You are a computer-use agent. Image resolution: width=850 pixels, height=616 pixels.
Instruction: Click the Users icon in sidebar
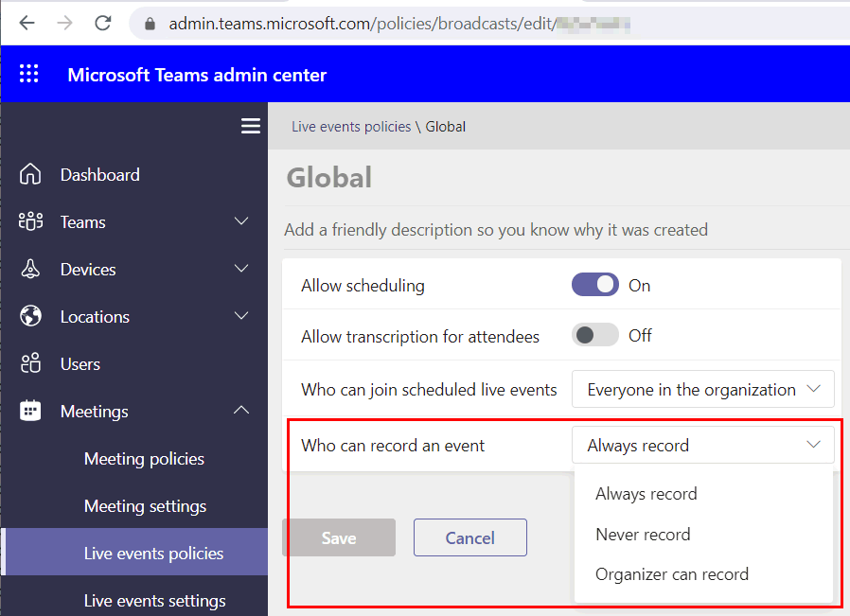(x=30, y=363)
